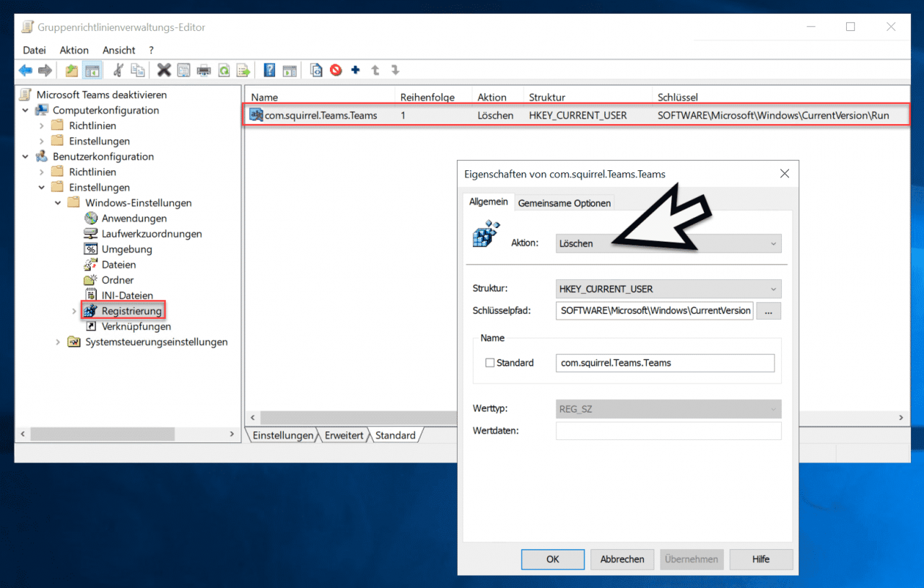Viewport: 924px width, 588px height.
Task: Sort by Reihenfolge column header
Action: tap(434, 97)
